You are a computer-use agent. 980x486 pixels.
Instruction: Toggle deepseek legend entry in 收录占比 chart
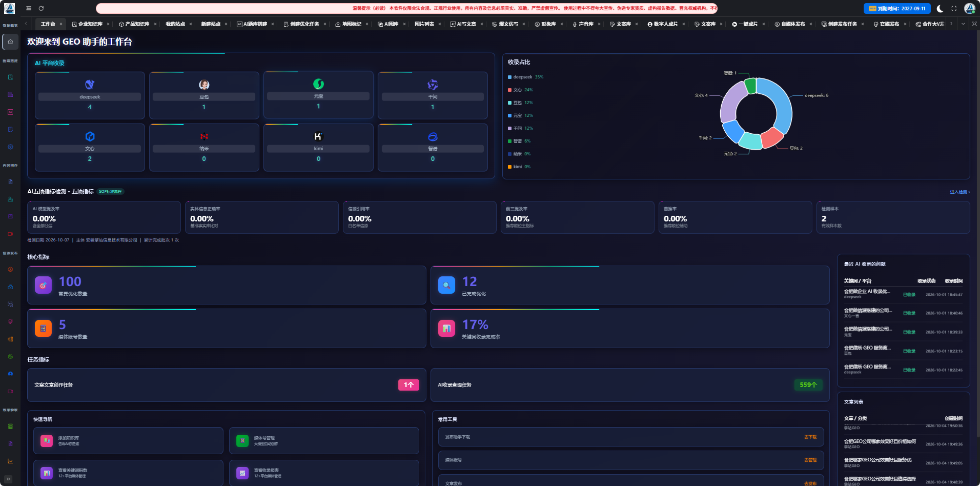coord(525,77)
